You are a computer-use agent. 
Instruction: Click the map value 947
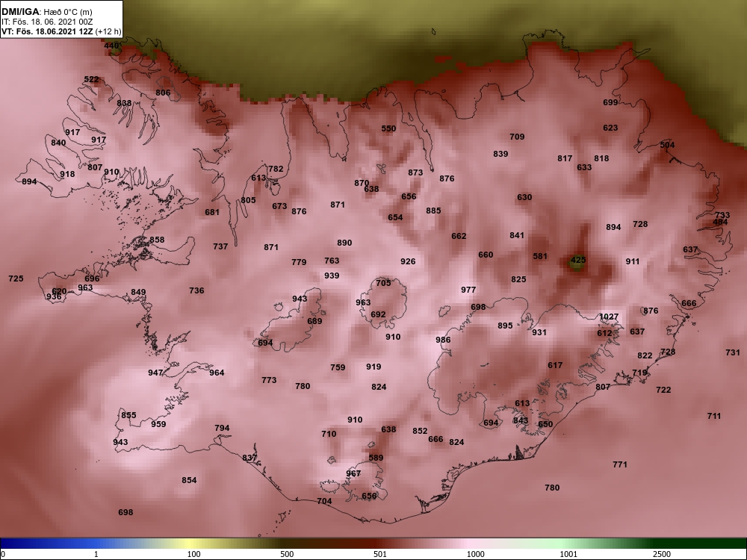pos(155,373)
